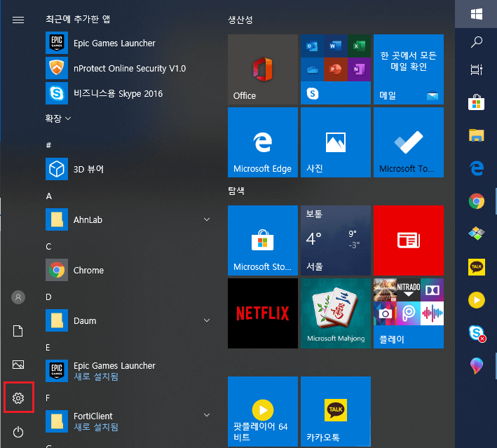This screenshot has width=497, height=448.
Task: Click the # section header
Action: click(x=48, y=145)
